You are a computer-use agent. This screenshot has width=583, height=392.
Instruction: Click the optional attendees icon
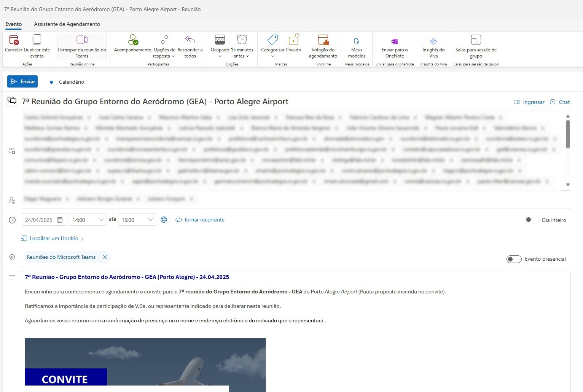coord(12,200)
